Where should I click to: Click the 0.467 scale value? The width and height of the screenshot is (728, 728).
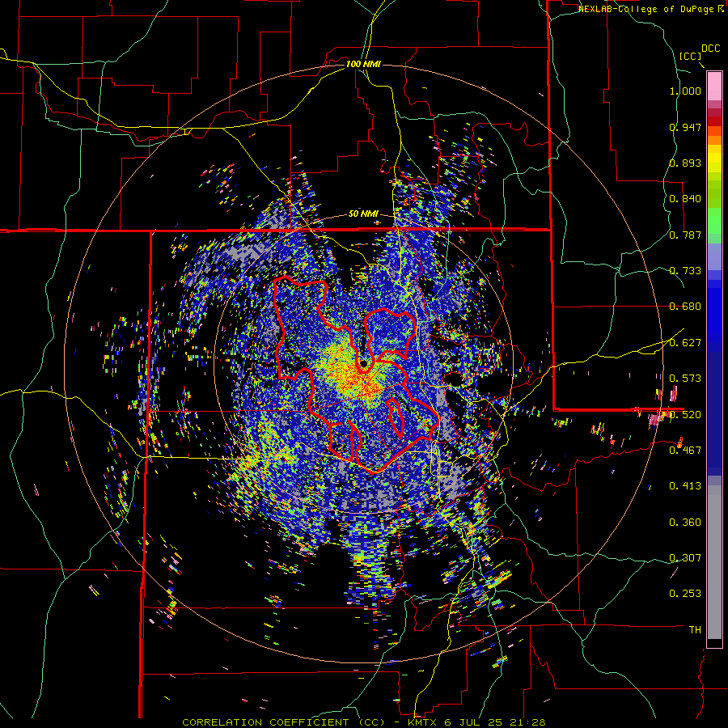point(685,451)
